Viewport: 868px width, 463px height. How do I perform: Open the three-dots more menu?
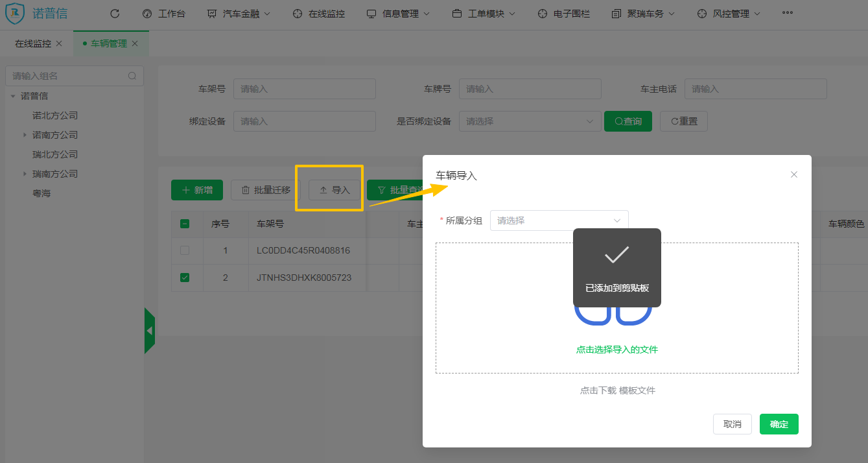[x=787, y=13]
